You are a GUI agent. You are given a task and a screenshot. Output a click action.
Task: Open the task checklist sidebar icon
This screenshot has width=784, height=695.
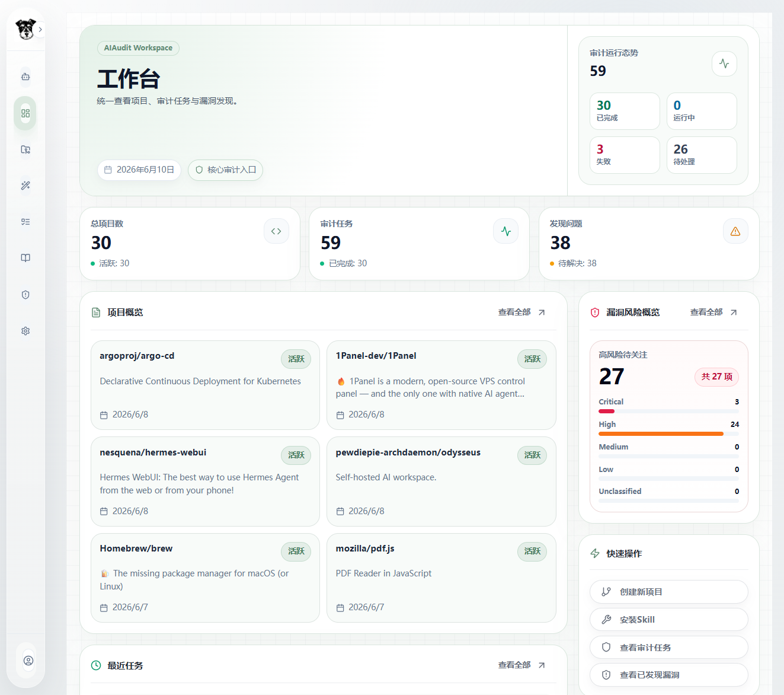point(25,222)
